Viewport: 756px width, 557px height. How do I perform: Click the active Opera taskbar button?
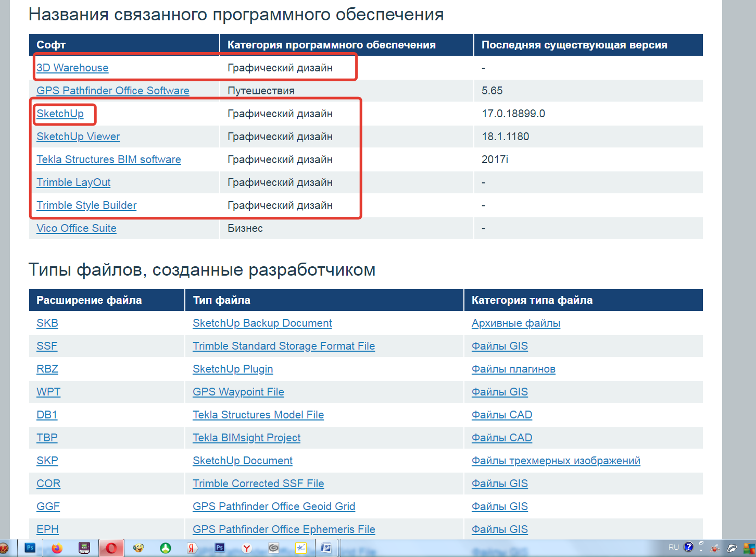(x=111, y=548)
